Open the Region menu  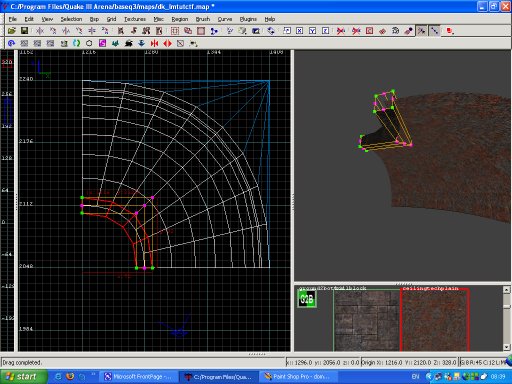(x=180, y=19)
